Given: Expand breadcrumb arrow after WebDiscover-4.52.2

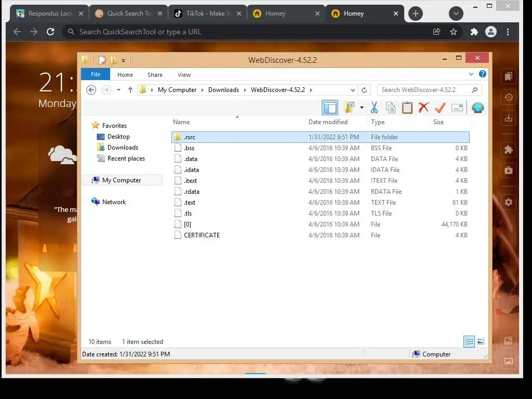Looking at the screenshot, I should pos(311,90).
